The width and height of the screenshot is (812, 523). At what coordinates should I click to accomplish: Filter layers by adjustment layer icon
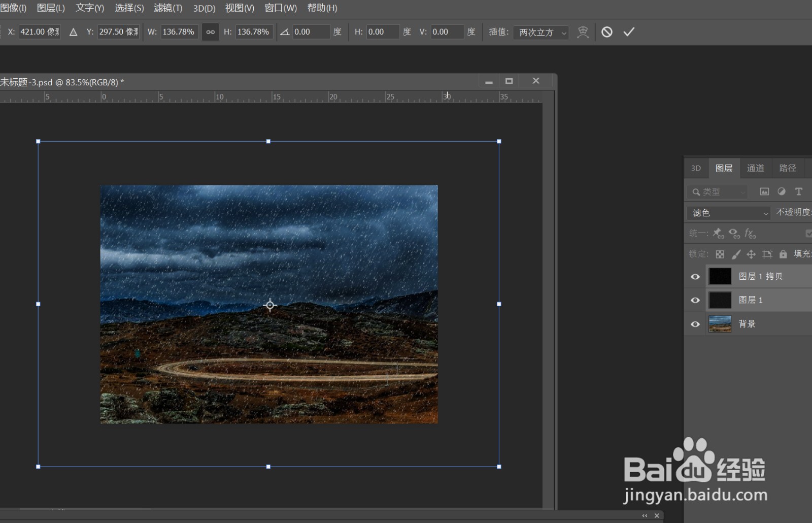(x=782, y=191)
